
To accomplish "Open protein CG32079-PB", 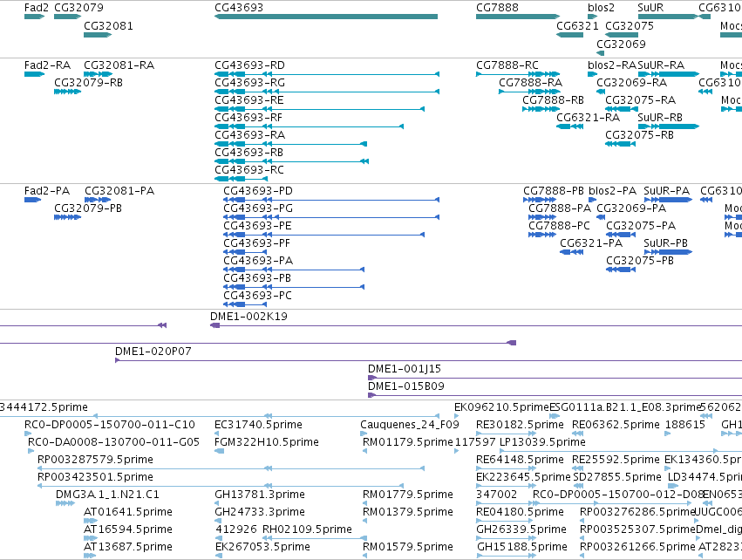I will point(67,217).
